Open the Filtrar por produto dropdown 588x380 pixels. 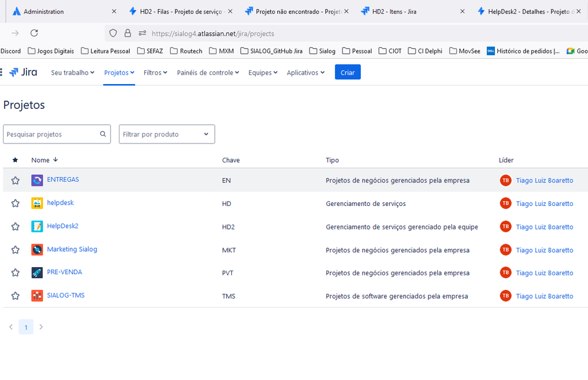tap(167, 134)
